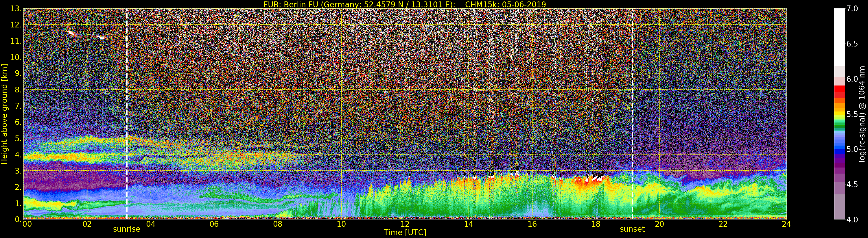Image resolution: width=868 pixels, height=238 pixels.
Task: Click the colorbar tick label '4.0'
Action: coord(852,220)
